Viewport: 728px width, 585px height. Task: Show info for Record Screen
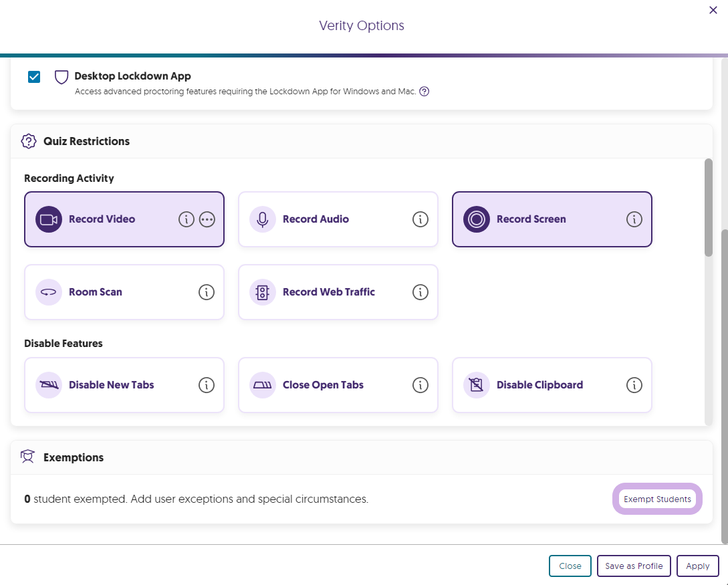[634, 219]
